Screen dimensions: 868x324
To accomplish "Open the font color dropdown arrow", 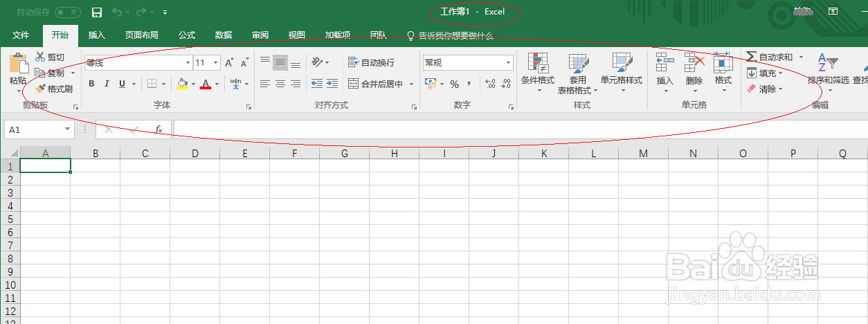I will (x=217, y=84).
